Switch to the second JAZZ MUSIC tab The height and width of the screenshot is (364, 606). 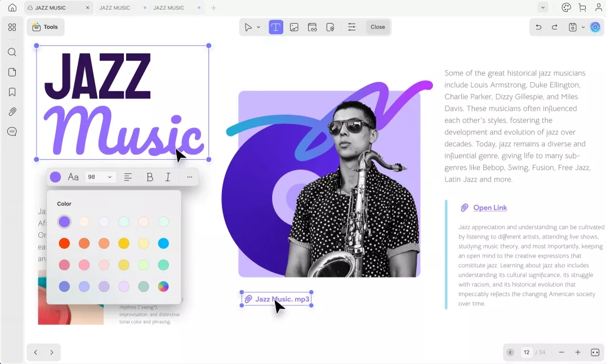pyautogui.click(x=115, y=8)
